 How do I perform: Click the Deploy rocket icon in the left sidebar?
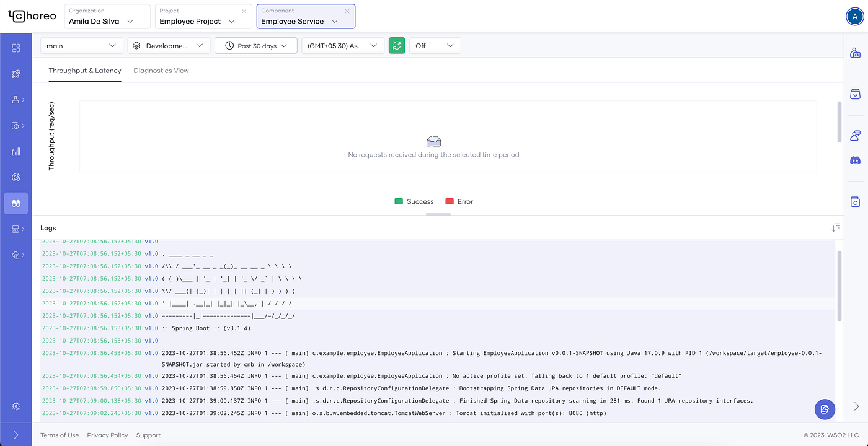pyautogui.click(x=16, y=73)
